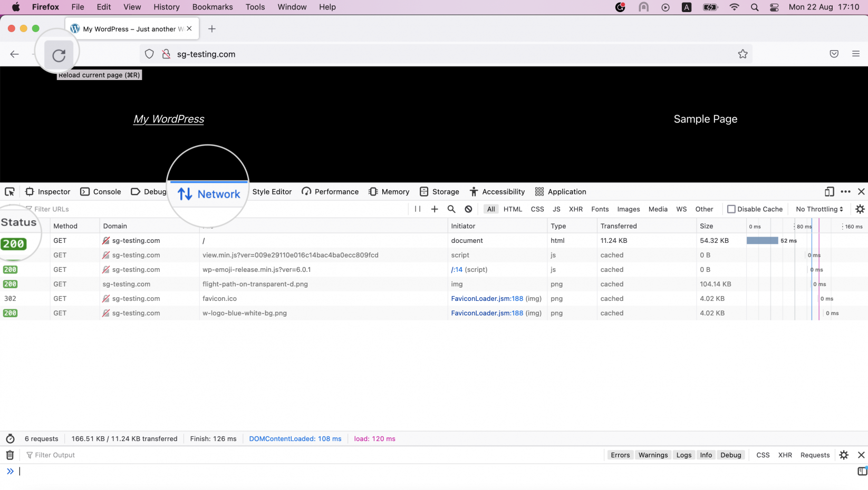The image size is (868, 490).
Task: Sort by Transferred column
Action: (x=647, y=226)
